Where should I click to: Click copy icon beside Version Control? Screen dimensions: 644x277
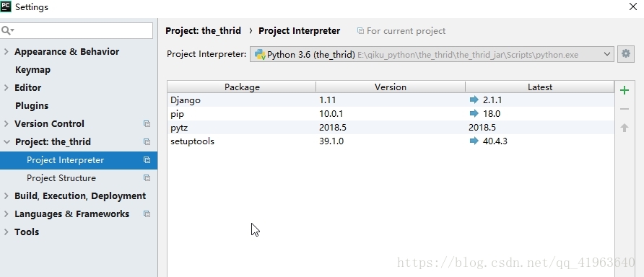(x=147, y=124)
